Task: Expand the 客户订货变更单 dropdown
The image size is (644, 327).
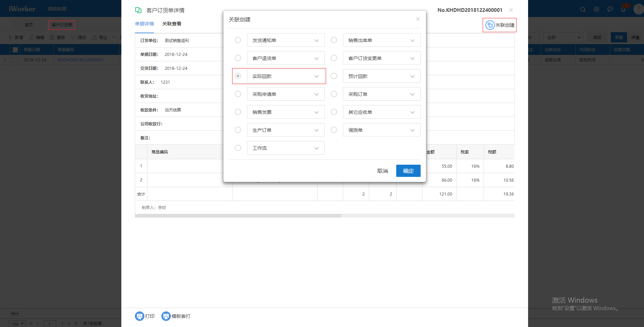Action: [382, 58]
